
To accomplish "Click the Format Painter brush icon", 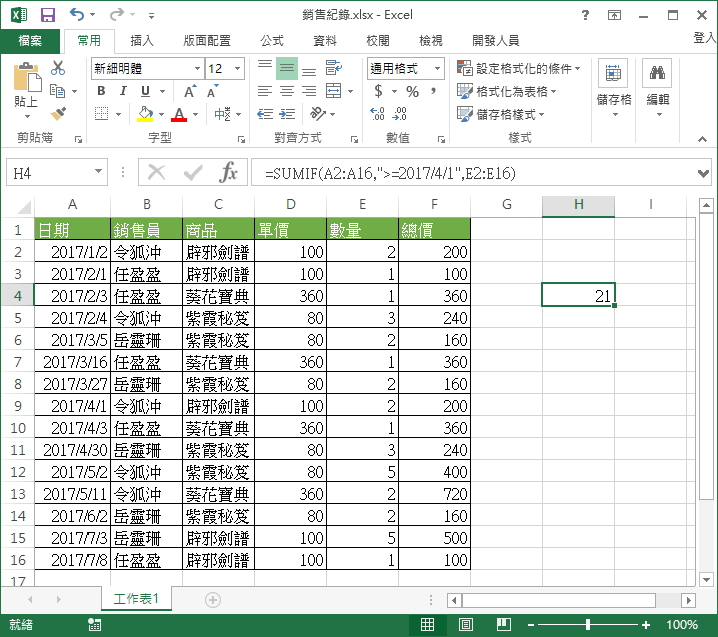I will [58, 113].
